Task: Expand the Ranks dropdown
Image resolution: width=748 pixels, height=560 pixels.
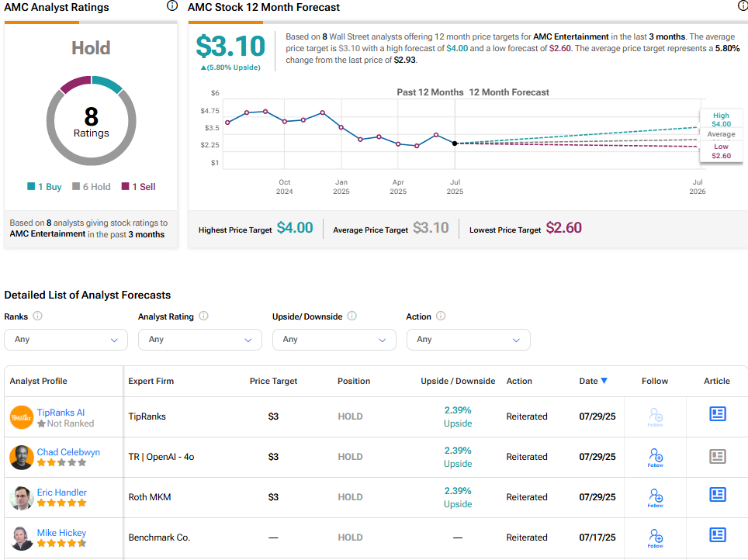Action: [x=66, y=340]
